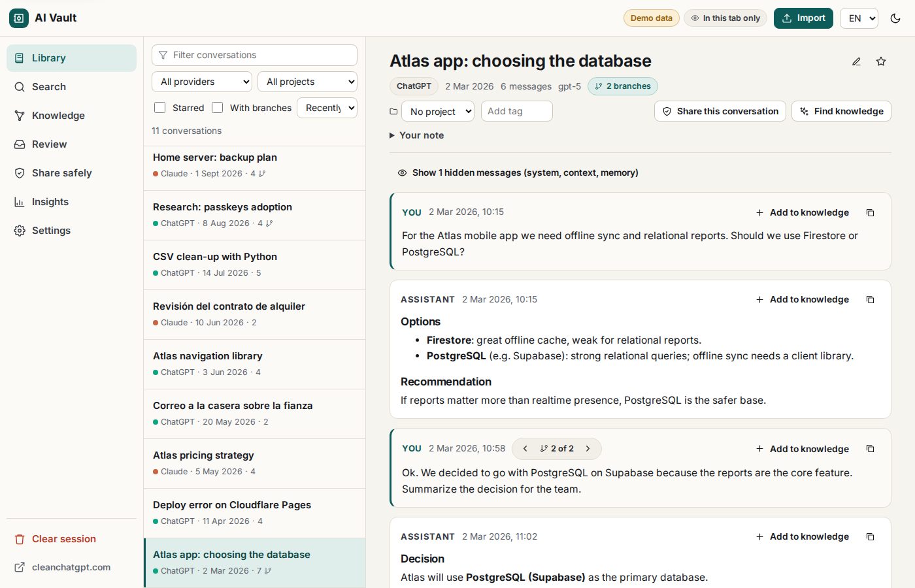Copy the first assistant message
The image size is (915, 588).
(870, 299)
